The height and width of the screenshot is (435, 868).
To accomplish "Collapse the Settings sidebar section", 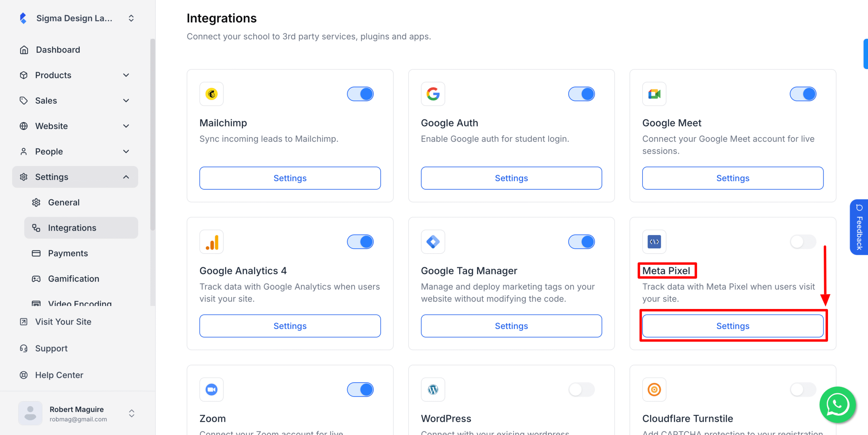I will coord(126,177).
